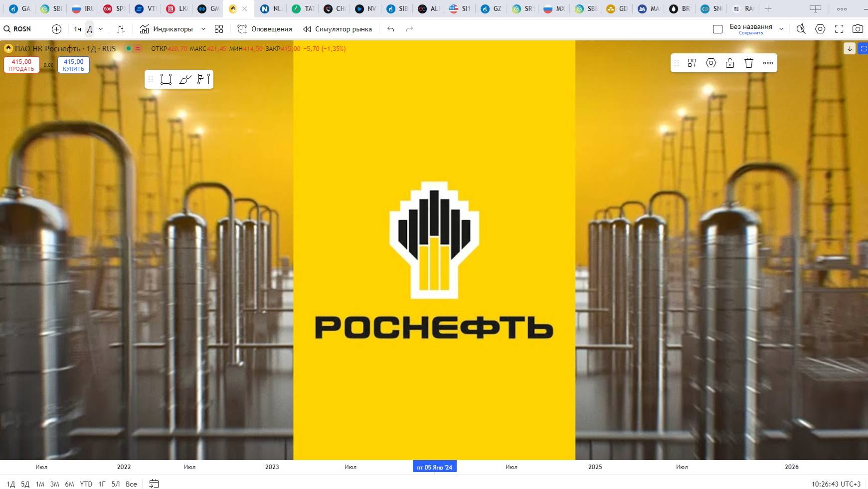Open the ROSN symbol search

point(18,29)
